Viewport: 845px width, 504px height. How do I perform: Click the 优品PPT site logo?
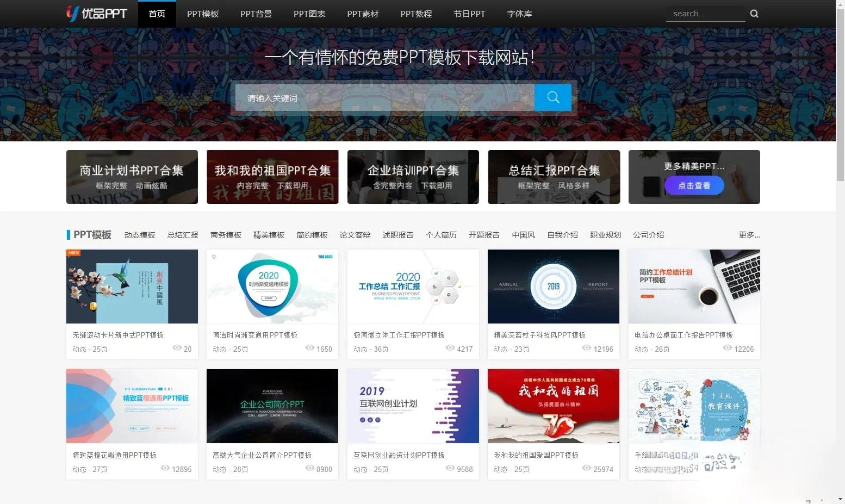97,14
